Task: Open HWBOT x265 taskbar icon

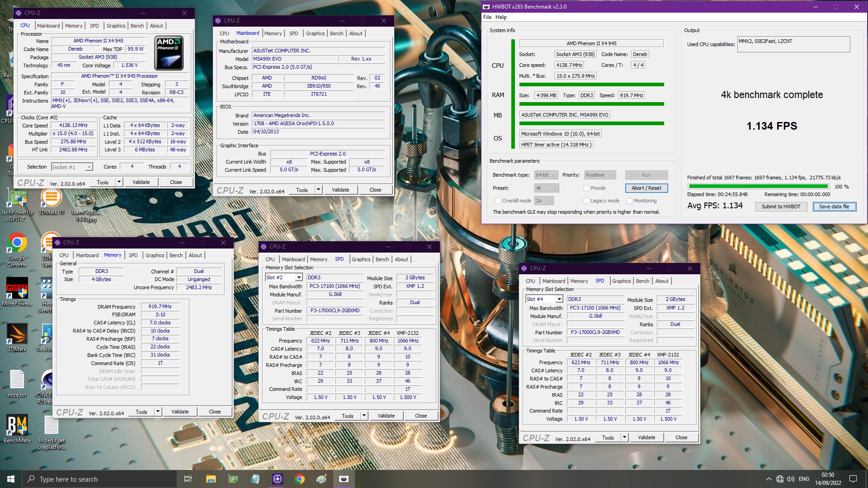Action: pyautogui.click(x=344, y=479)
